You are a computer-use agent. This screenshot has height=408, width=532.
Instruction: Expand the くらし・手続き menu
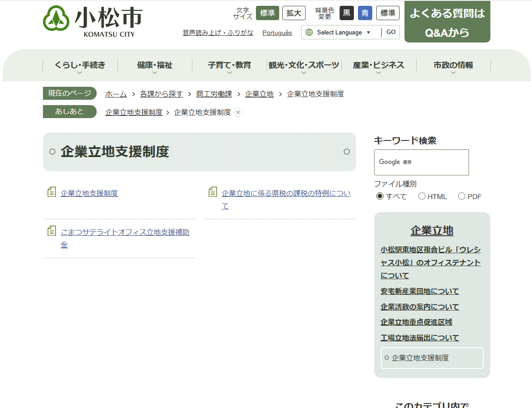pos(80,65)
